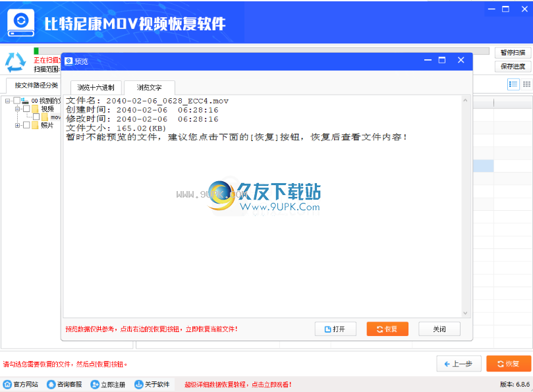The width and height of the screenshot is (533, 392).
Task: Click 打开 button in preview dialog
Action: point(335,329)
